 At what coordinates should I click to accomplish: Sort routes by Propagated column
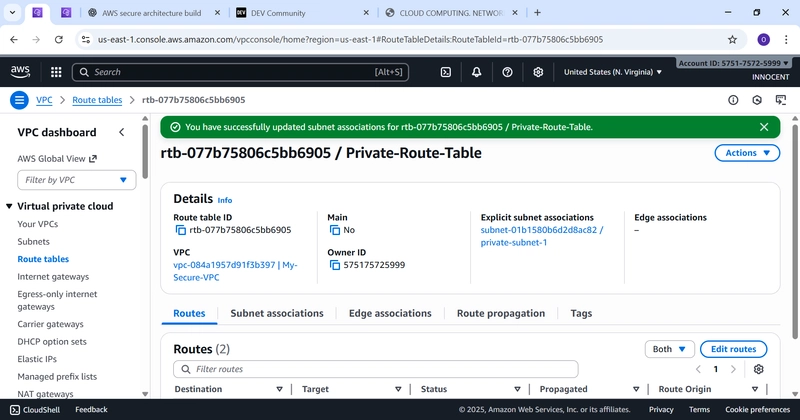[x=636, y=389]
